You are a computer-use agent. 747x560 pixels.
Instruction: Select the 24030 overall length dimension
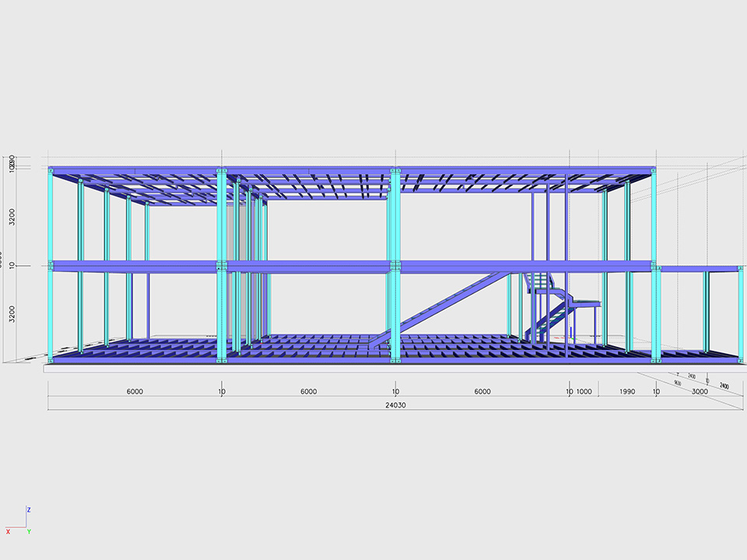395,405
